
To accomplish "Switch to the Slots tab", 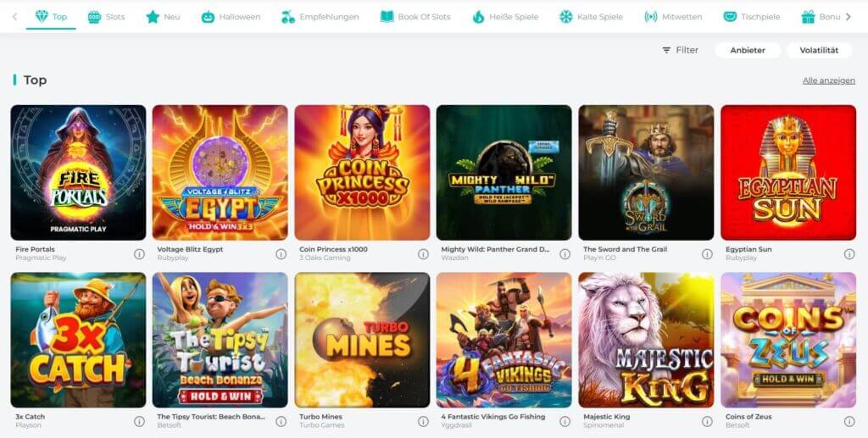I will coord(106,17).
